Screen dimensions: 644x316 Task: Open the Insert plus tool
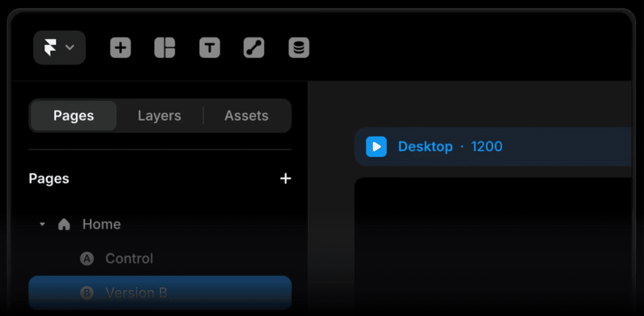point(121,48)
